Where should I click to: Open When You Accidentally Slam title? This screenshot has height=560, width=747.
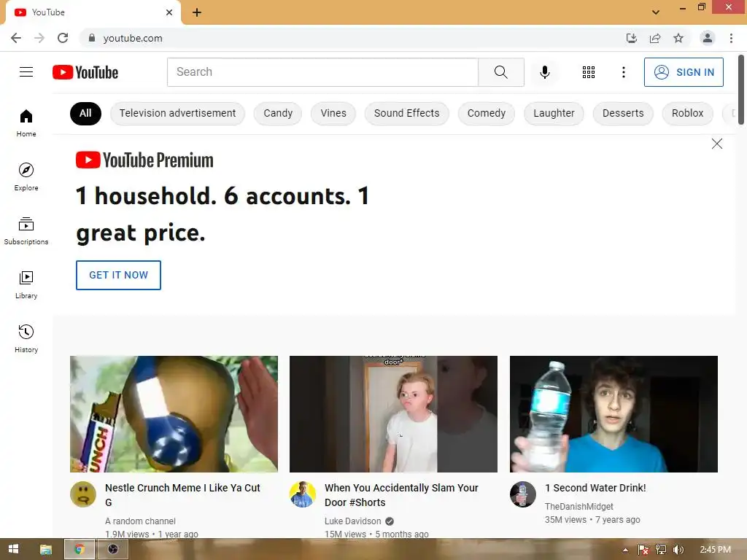pos(401,495)
